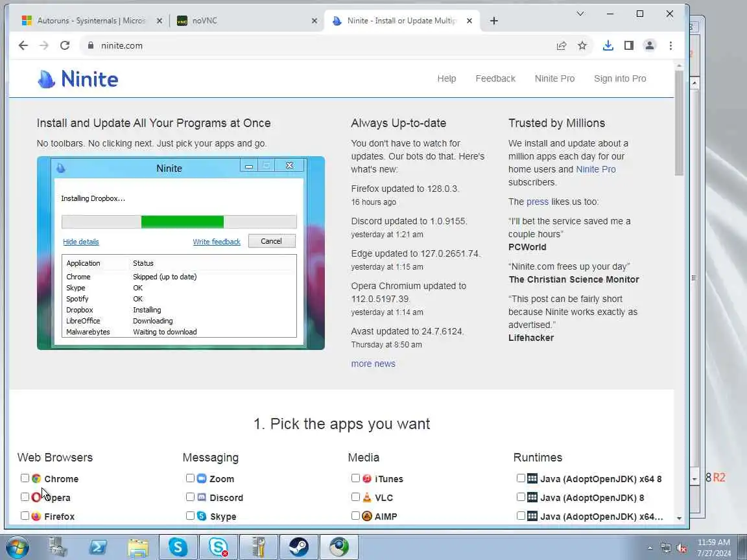The width and height of the screenshot is (747, 560).
Task: Open the Chrome profile avatar
Action: click(x=649, y=46)
